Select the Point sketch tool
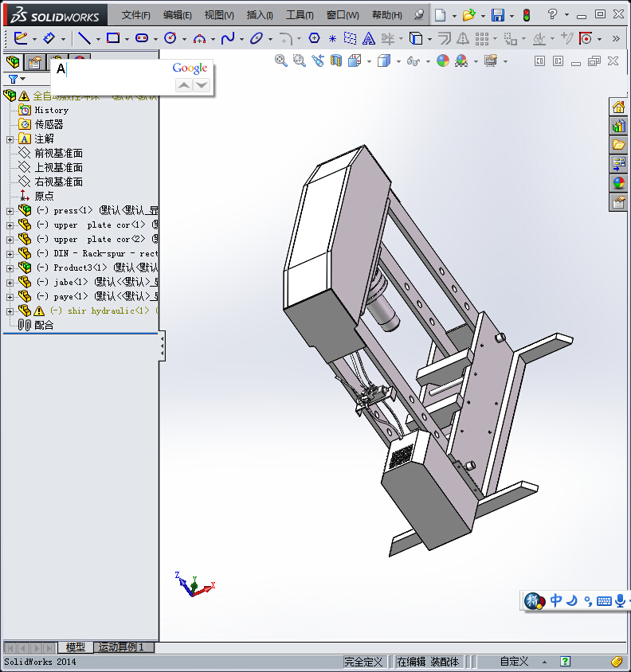This screenshot has height=672, width=631. (x=332, y=39)
